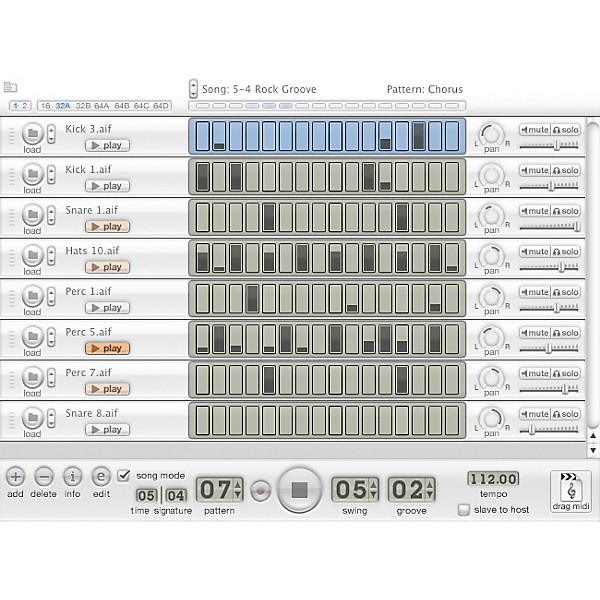The image size is (600, 600).
Task: Play the Hats 10.aif sample
Action: [x=108, y=267]
